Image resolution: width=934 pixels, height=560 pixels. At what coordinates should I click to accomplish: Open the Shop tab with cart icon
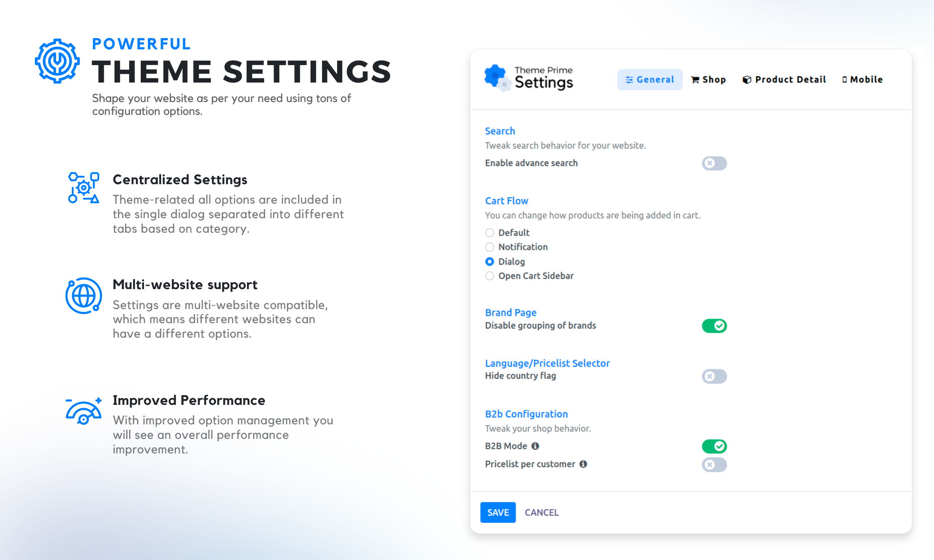pyautogui.click(x=709, y=80)
